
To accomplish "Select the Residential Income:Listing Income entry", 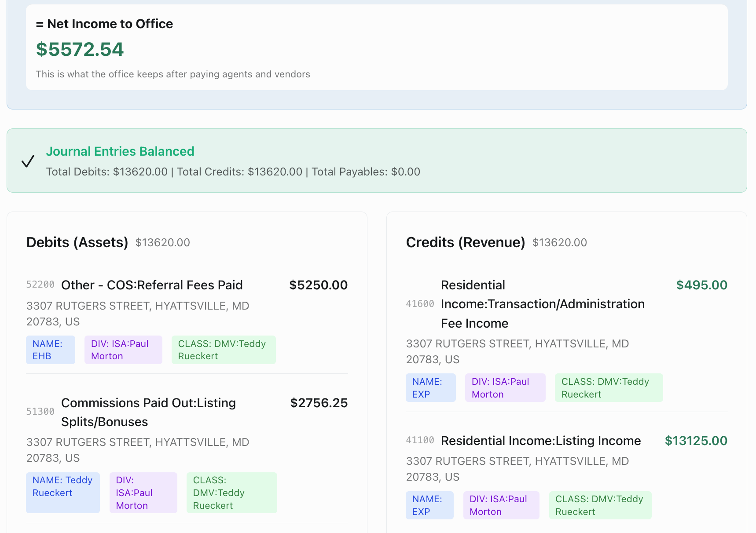I will pyautogui.click(x=540, y=440).
